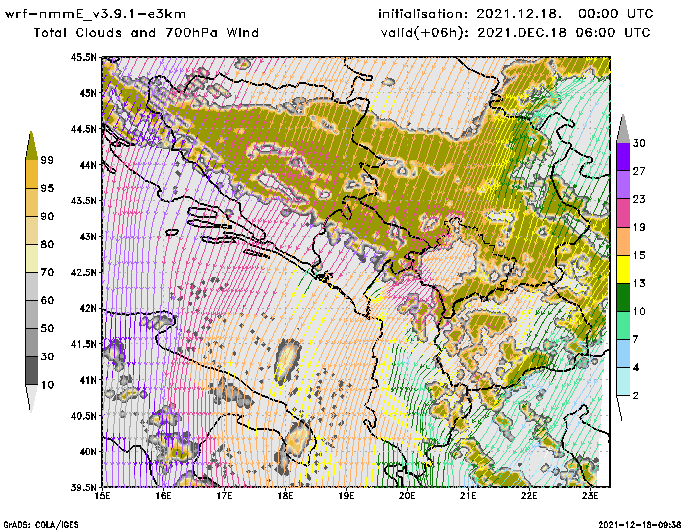
Task: Click the pink wind swatch between 19 and 23
Action: 623,213
